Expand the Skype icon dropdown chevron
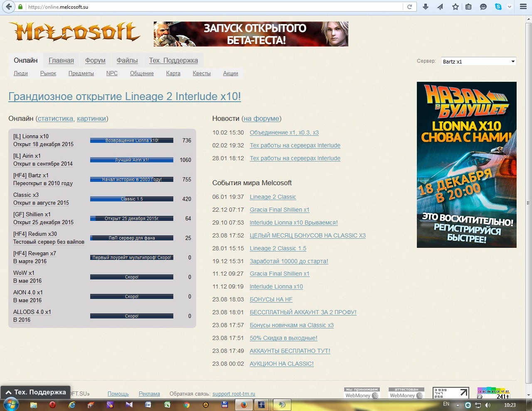Screen dimensions: 532x411 (x=509, y=7)
